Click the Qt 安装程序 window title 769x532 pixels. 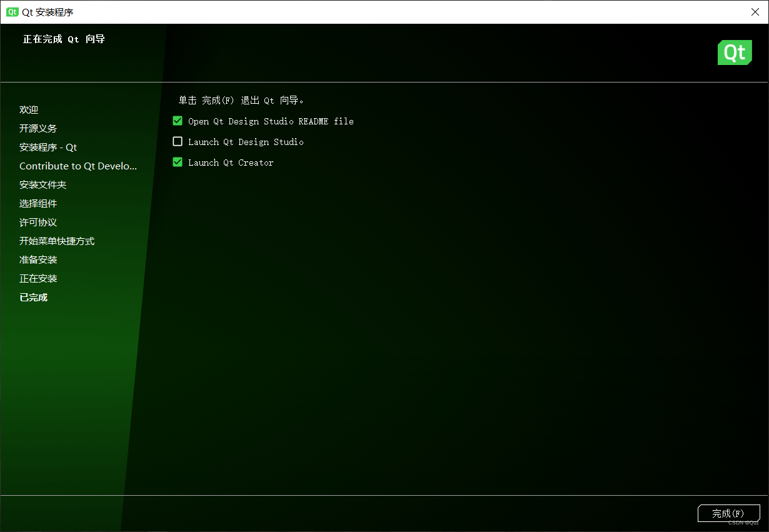[x=48, y=12]
